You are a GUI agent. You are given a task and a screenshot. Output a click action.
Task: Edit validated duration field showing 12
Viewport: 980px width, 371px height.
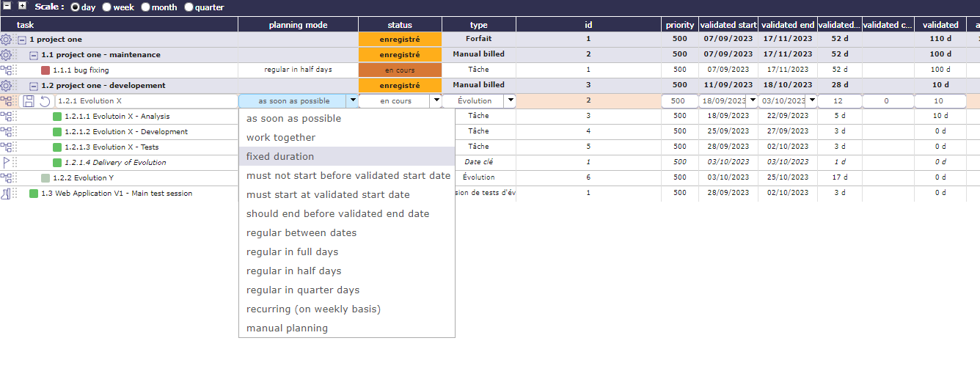tap(838, 101)
